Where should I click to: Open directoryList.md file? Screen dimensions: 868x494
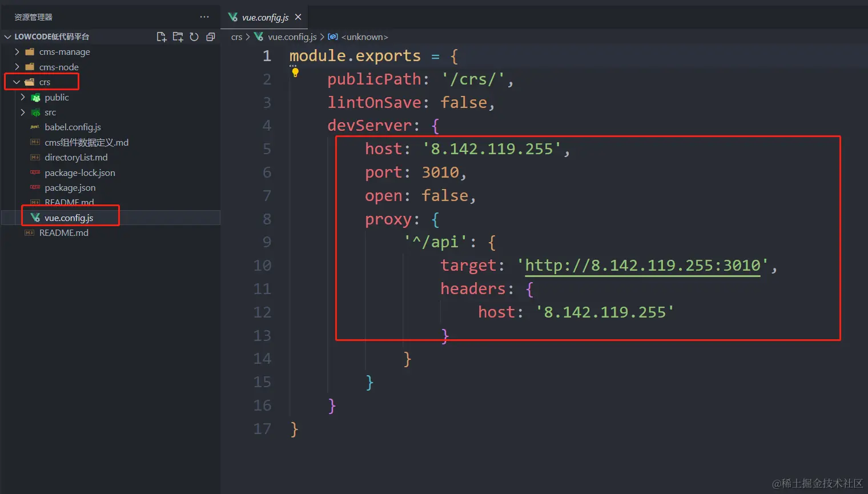click(76, 158)
